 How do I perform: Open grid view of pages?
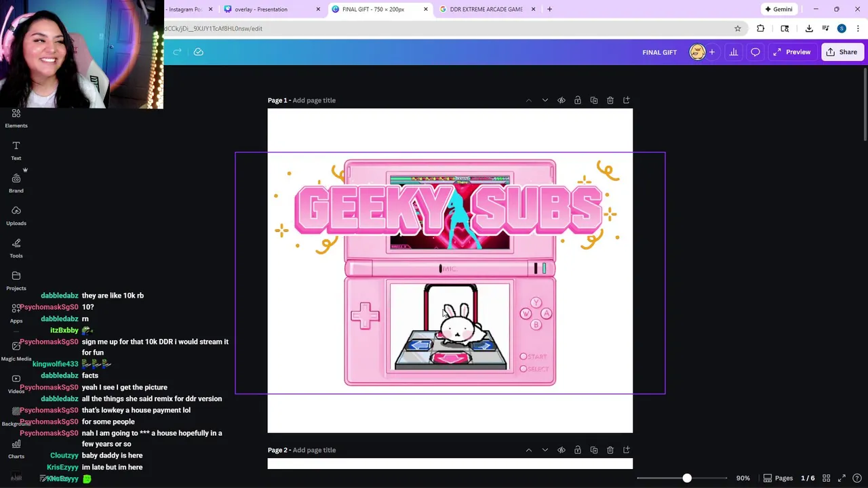[826, 479]
